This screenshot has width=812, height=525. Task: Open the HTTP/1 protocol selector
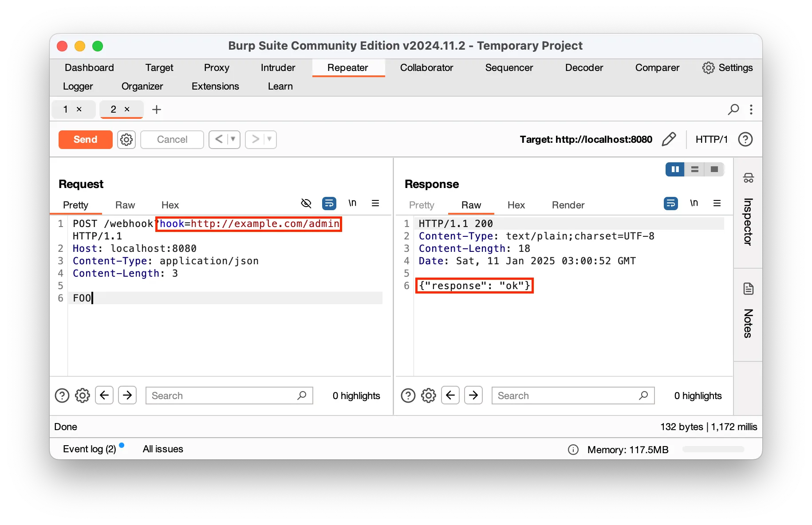click(x=712, y=139)
